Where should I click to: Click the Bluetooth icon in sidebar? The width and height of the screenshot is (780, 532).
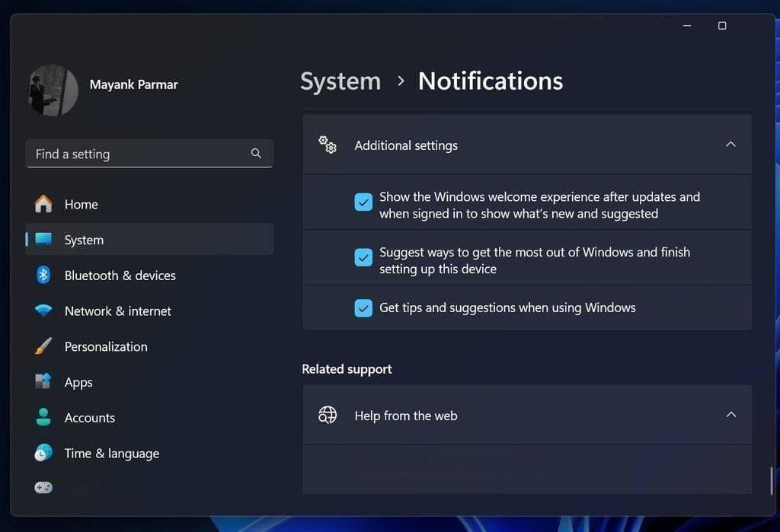43,275
